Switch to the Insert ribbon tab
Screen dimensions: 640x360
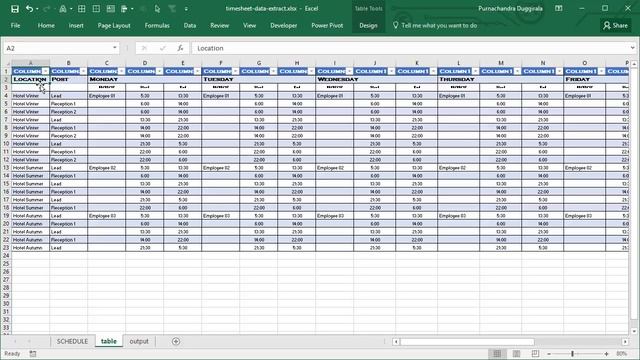76,25
